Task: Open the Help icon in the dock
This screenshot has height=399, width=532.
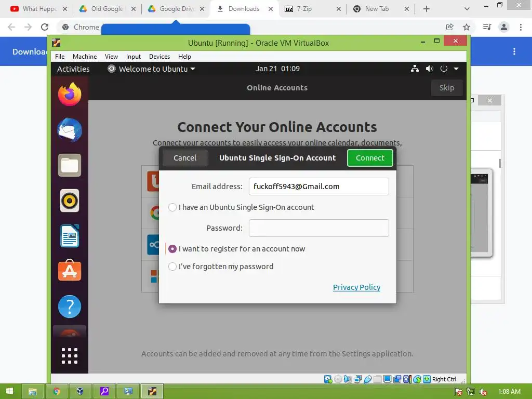Action: pos(70,307)
